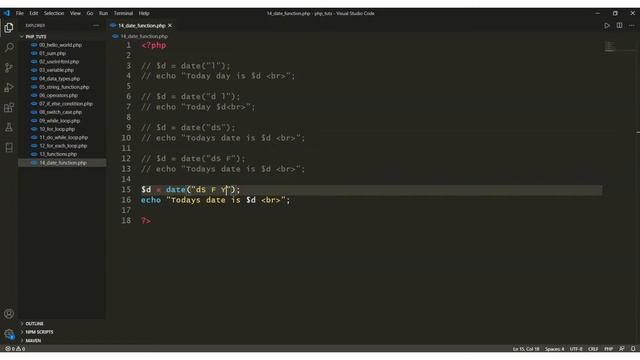Click line number 15 in gutter
Viewport: 640px width, 360px height.
(126, 189)
